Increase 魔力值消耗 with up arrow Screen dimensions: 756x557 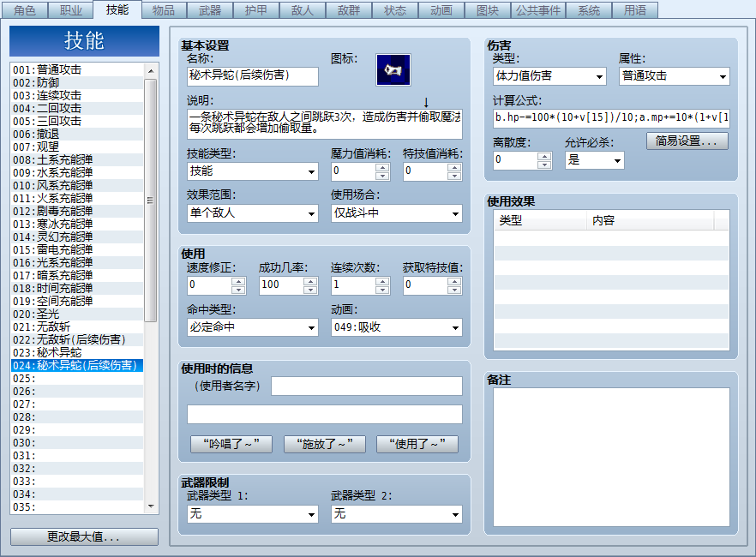(382, 167)
